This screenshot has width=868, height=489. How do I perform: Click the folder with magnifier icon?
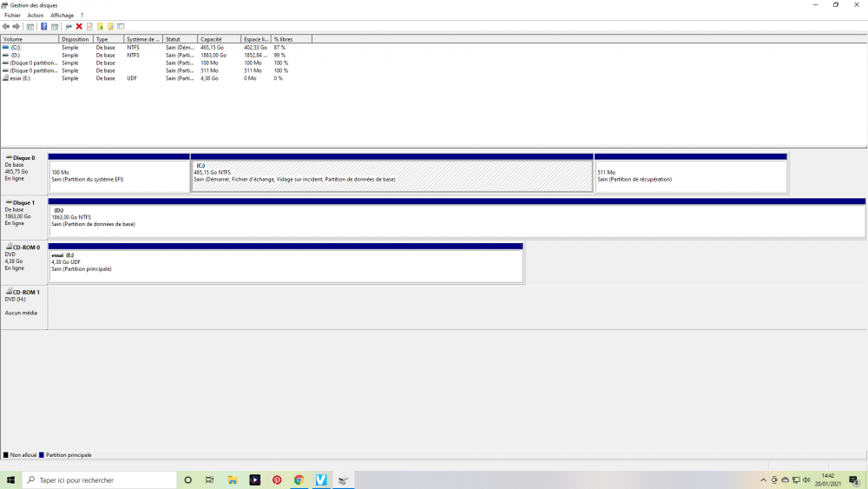pyautogui.click(x=111, y=27)
